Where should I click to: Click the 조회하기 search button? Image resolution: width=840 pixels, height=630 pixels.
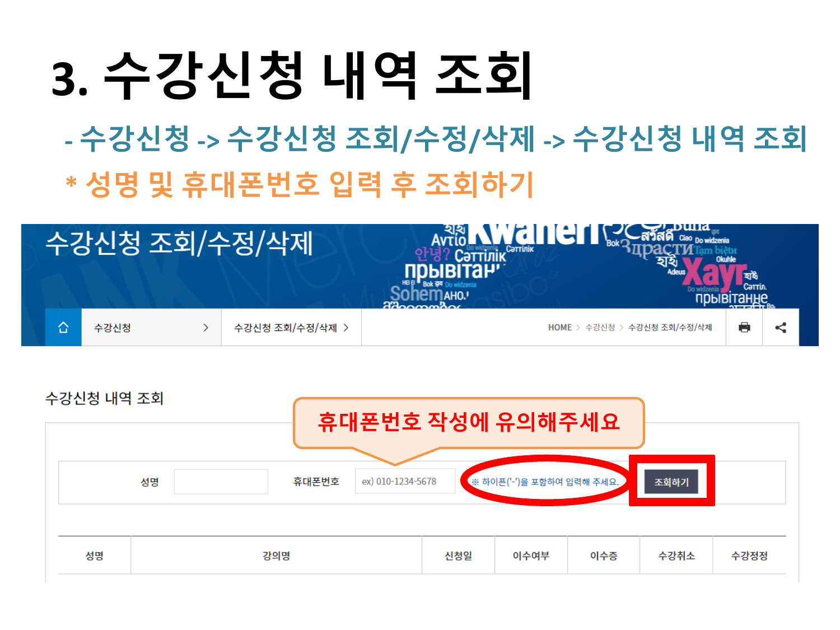tap(671, 482)
